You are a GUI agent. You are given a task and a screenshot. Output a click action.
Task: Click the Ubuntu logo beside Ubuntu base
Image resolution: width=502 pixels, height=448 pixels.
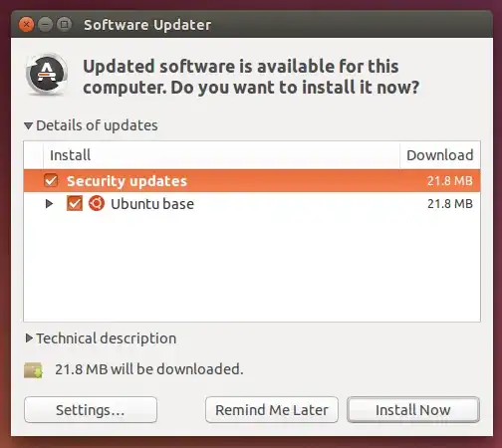pyautogui.click(x=97, y=203)
